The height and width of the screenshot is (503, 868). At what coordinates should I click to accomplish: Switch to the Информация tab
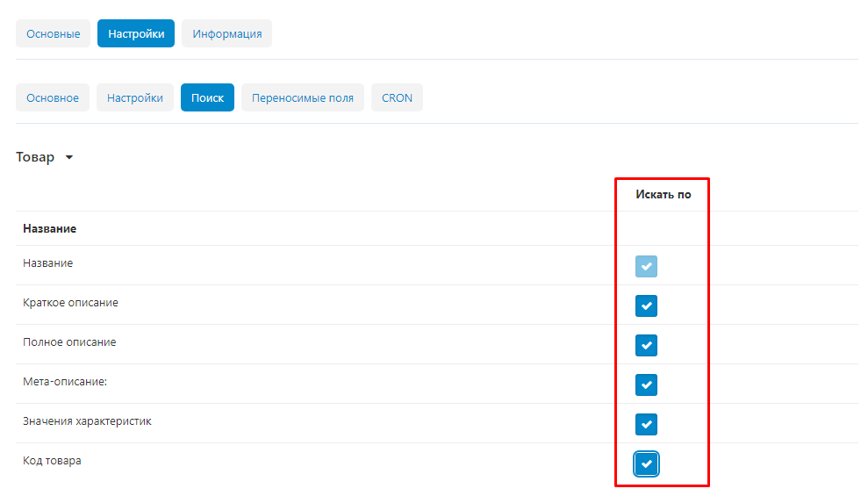click(227, 33)
